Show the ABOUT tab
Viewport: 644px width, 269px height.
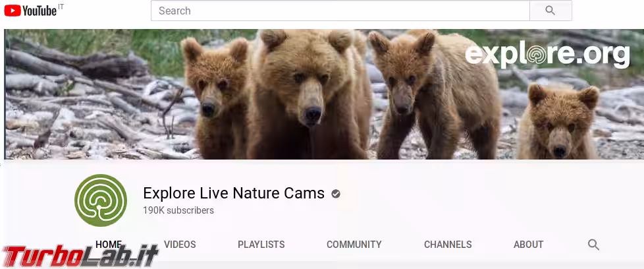click(x=528, y=245)
